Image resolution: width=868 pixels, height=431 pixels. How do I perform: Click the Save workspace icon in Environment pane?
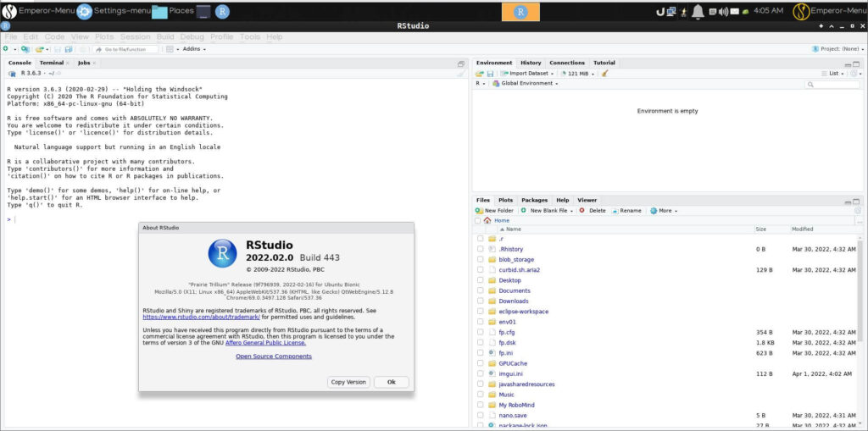tap(490, 73)
